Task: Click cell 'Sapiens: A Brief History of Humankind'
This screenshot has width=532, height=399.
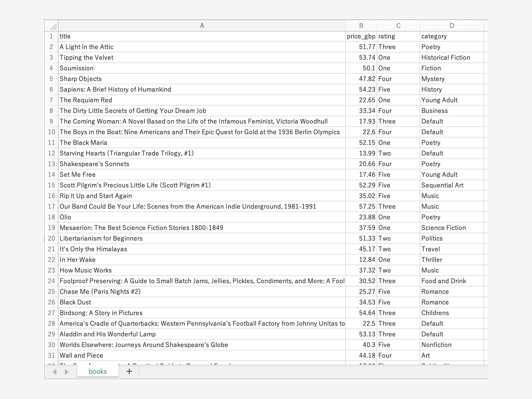Action: [202, 89]
